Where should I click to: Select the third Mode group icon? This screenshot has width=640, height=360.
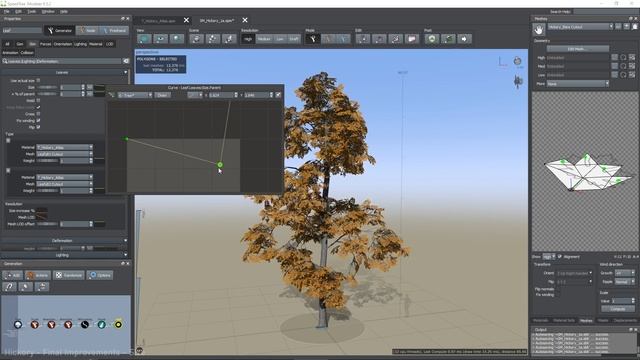pyautogui.click(x=343, y=39)
